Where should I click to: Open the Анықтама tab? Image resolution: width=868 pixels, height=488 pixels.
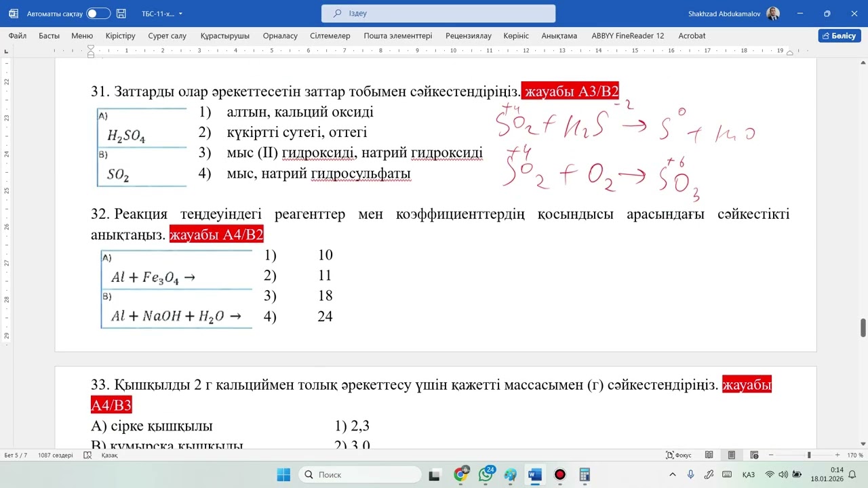559,36
